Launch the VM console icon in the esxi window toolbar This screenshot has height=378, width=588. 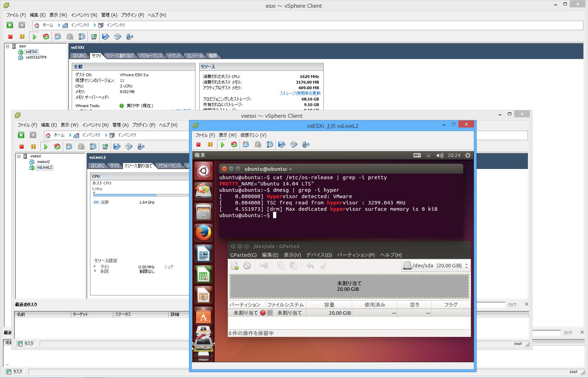click(94, 37)
